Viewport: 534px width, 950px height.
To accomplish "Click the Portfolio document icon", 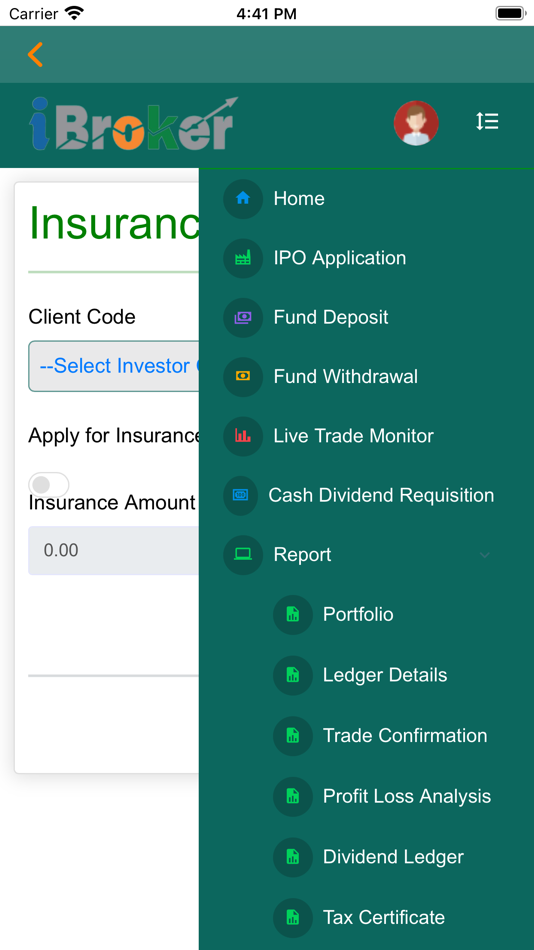I will click(293, 614).
